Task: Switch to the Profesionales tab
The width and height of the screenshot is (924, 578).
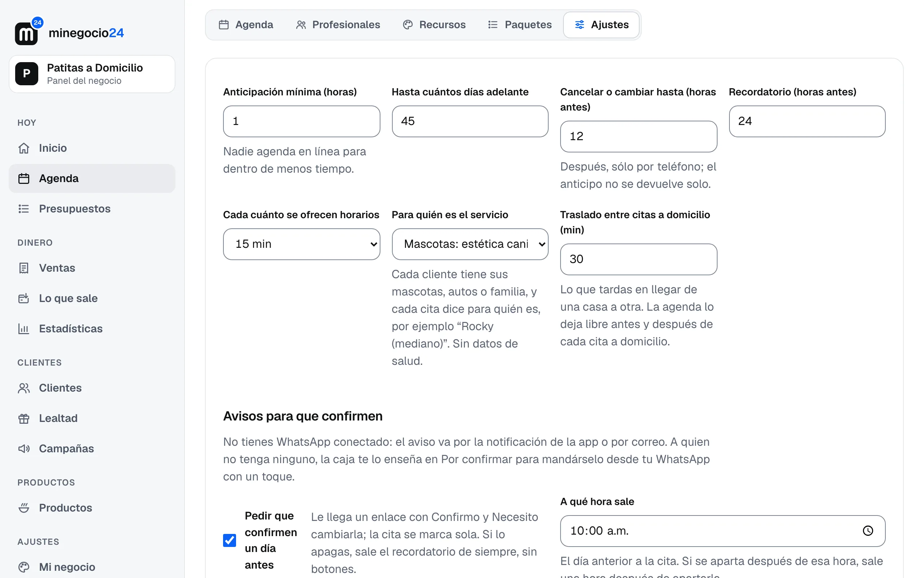Action: 338,25
